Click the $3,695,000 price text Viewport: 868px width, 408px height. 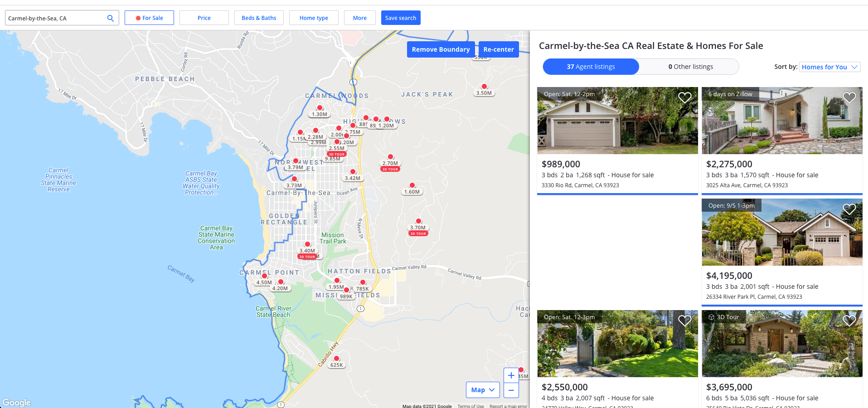pos(729,387)
